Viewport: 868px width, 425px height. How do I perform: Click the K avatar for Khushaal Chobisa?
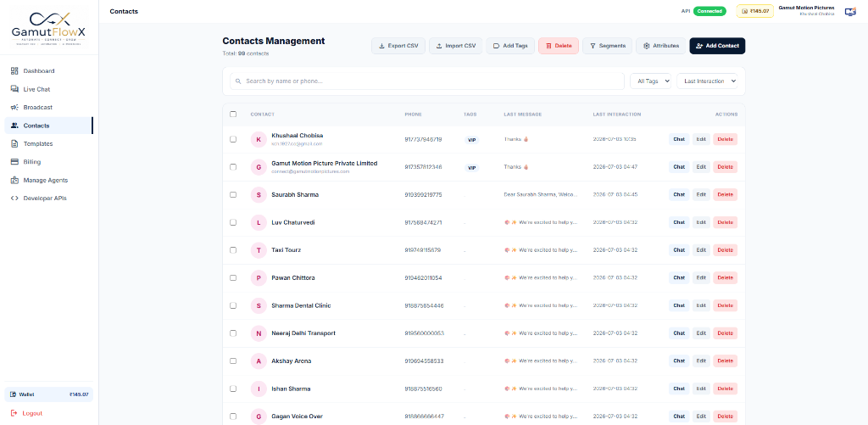(259, 140)
